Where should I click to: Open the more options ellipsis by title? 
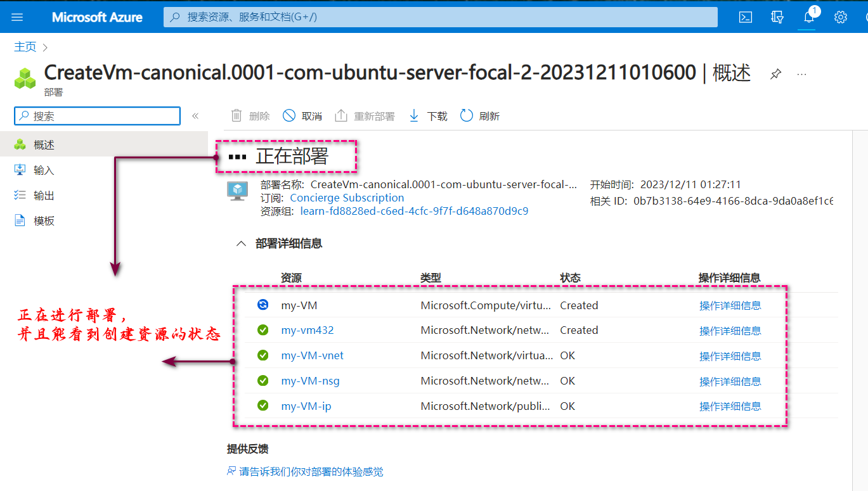801,74
